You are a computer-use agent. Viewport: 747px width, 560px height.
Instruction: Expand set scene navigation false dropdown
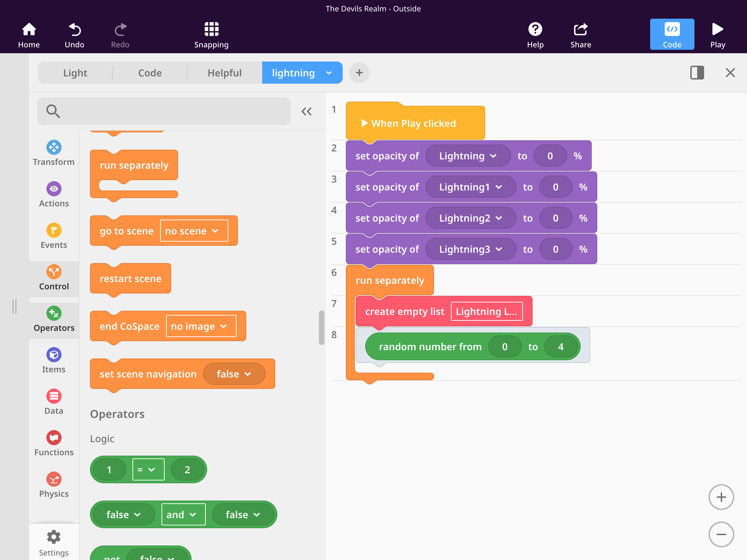click(x=234, y=374)
